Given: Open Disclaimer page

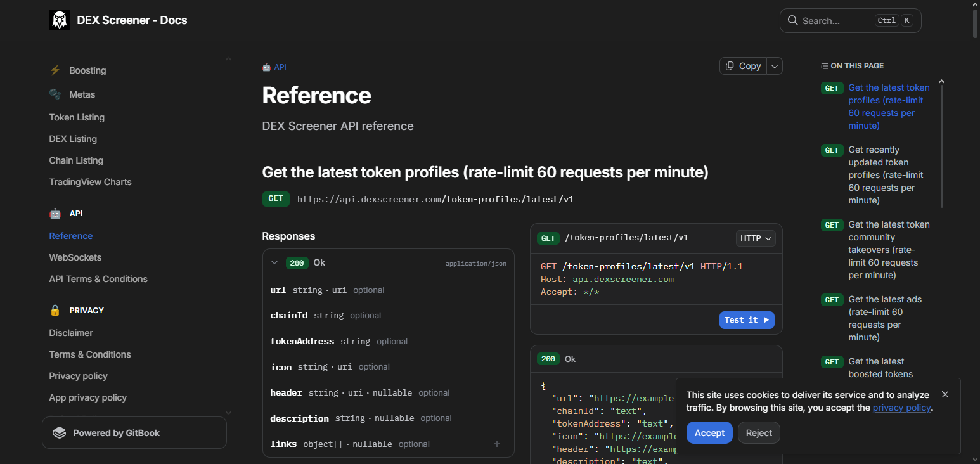Looking at the screenshot, I should (71, 333).
